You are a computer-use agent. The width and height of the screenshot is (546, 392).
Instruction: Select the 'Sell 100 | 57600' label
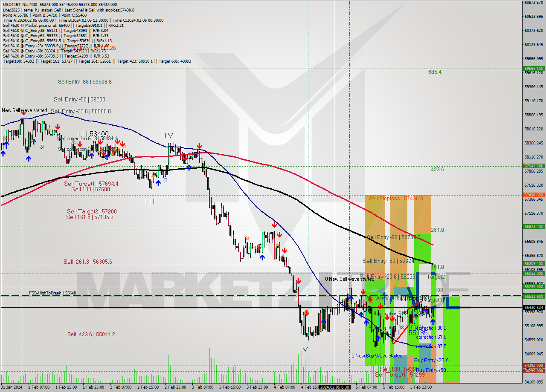click(x=90, y=189)
